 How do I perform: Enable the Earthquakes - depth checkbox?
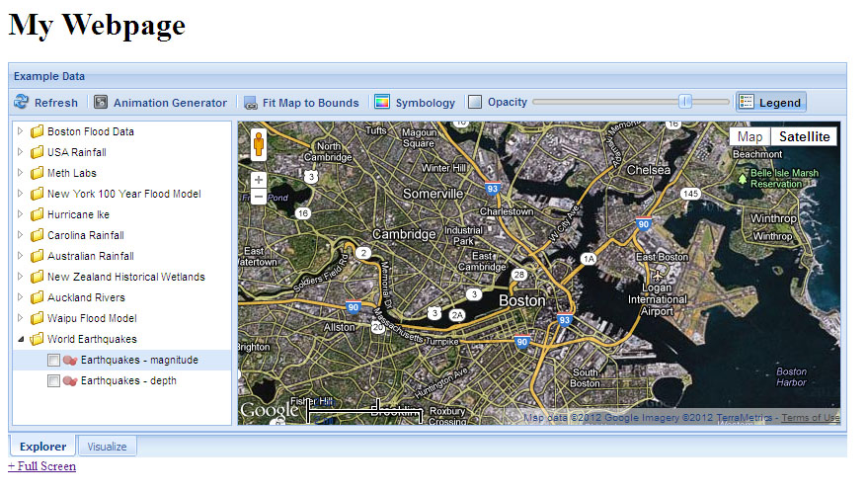[53, 381]
